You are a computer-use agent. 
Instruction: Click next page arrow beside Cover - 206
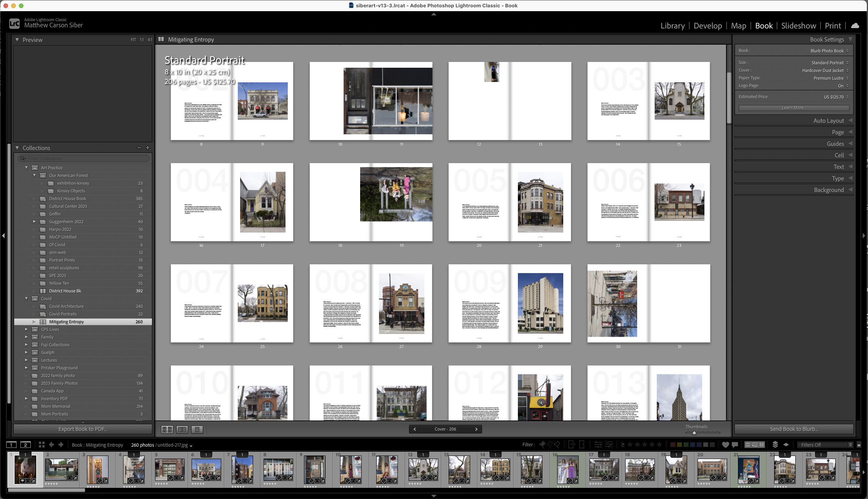tap(476, 429)
